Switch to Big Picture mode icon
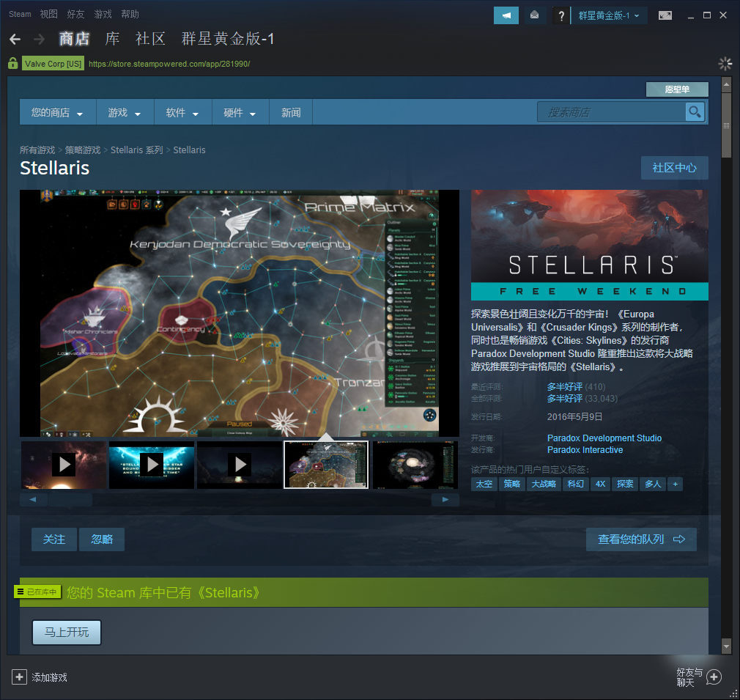The width and height of the screenshot is (740, 700). [665, 15]
